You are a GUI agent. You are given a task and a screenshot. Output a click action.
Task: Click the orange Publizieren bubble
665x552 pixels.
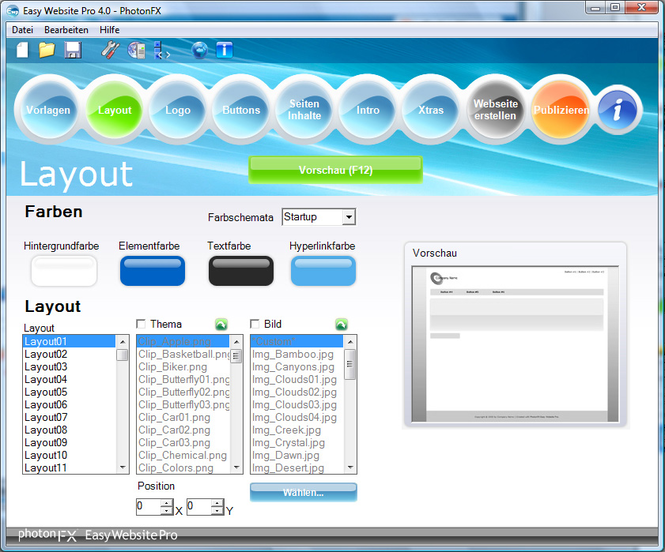561,110
